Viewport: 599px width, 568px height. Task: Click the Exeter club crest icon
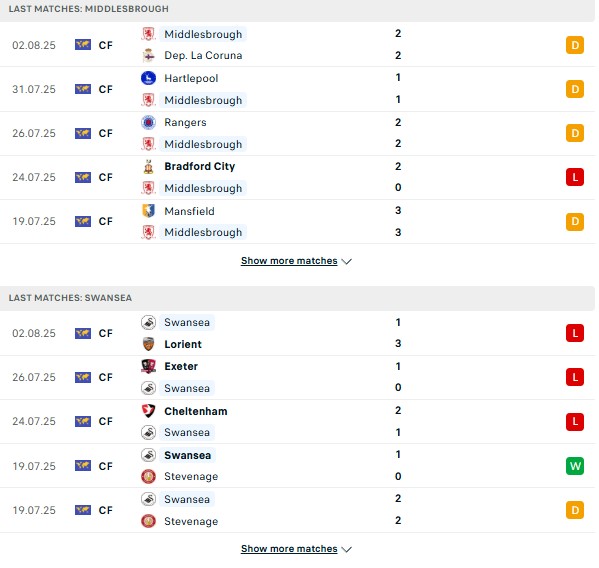pyautogui.click(x=148, y=366)
